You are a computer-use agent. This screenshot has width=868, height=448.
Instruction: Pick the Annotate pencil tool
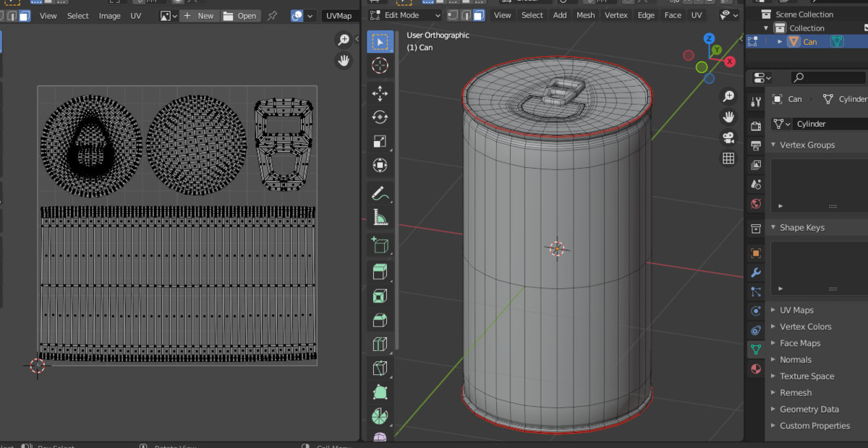[380, 193]
